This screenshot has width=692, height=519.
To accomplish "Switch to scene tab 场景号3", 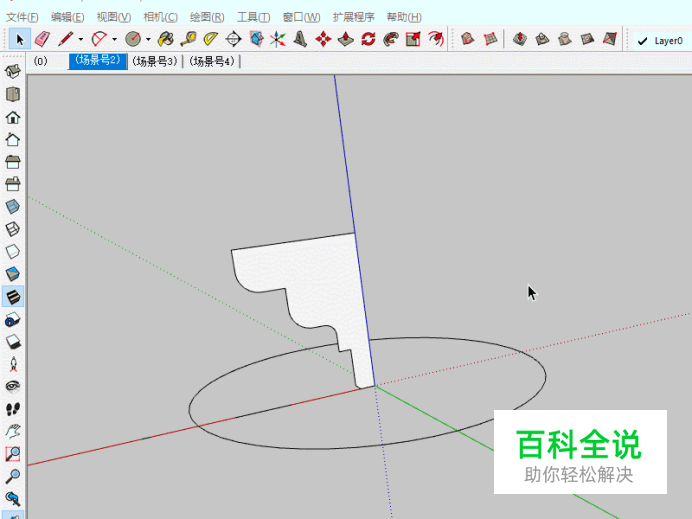I will pyautogui.click(x=155, y=61).
